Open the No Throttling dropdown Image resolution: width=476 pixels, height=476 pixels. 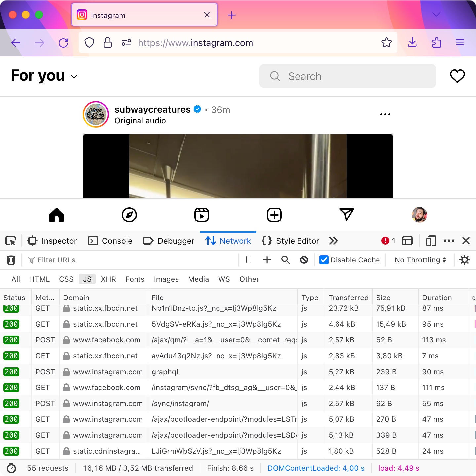pos(420,260)
